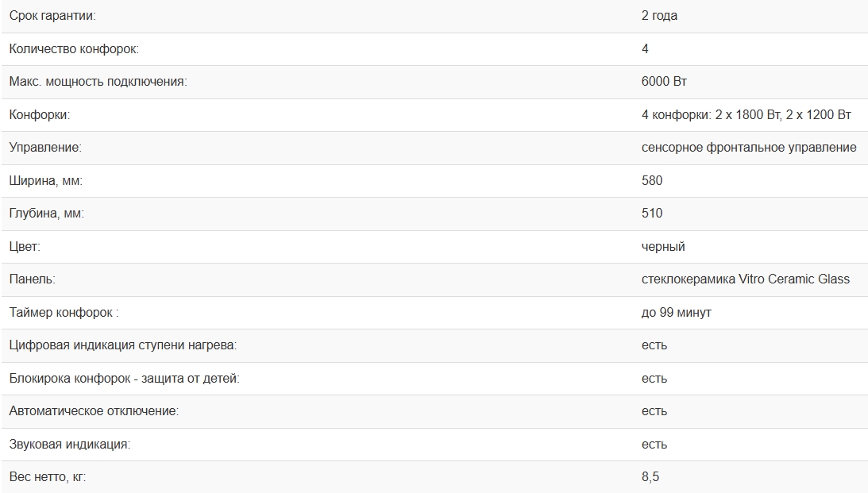Select the '2 года' warranty value
This screenshot has height=493, width=868.
[659, 16]
